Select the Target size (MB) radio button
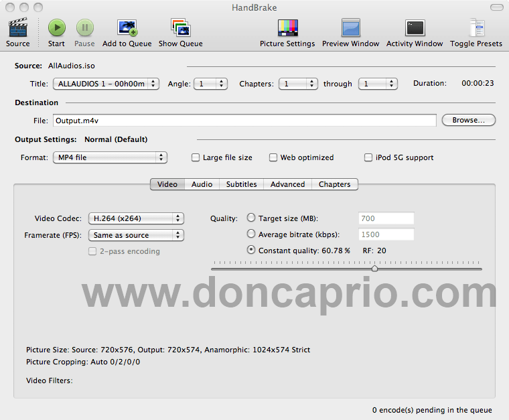 [x=251, y=218]
